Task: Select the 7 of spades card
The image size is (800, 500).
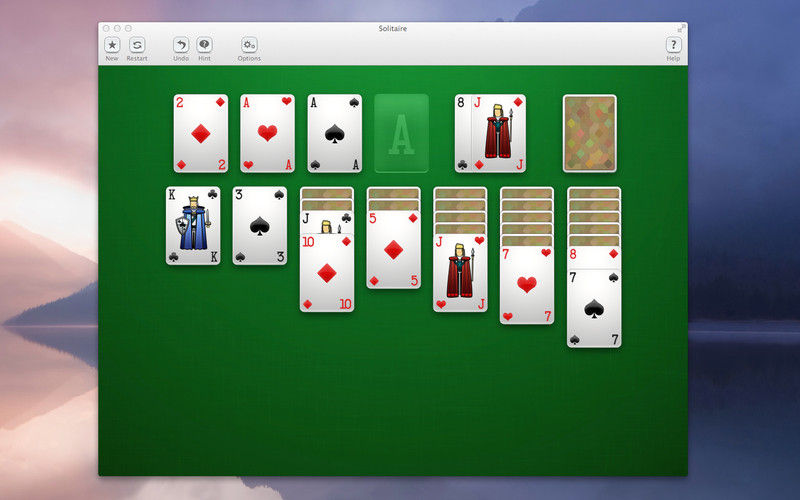Action: 594,309
